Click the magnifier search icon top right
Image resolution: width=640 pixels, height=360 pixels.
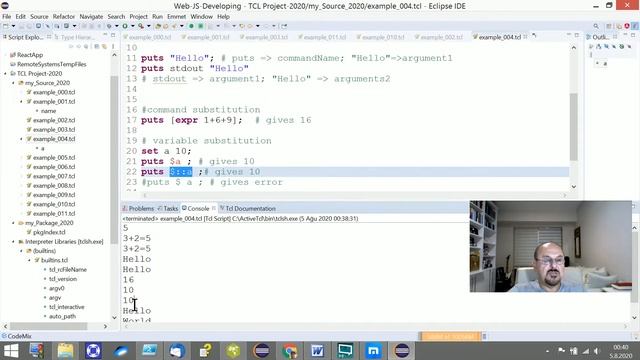coord(596,26)
